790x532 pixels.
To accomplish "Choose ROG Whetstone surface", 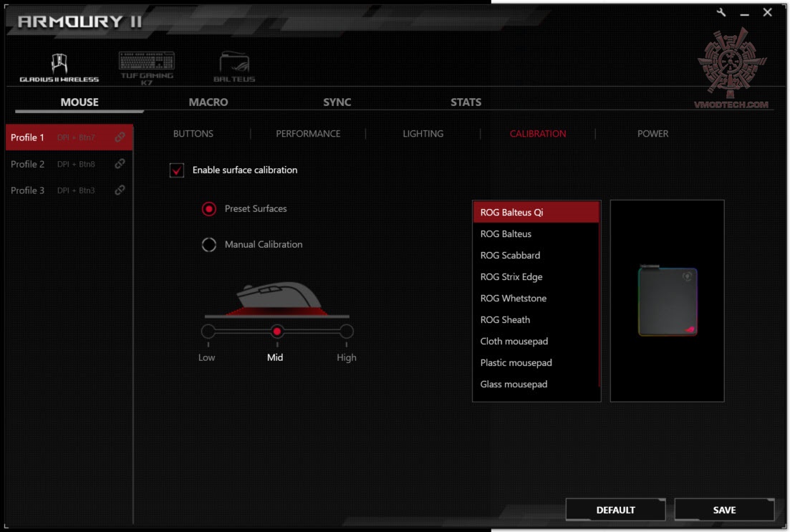I will tap(536, 299).
